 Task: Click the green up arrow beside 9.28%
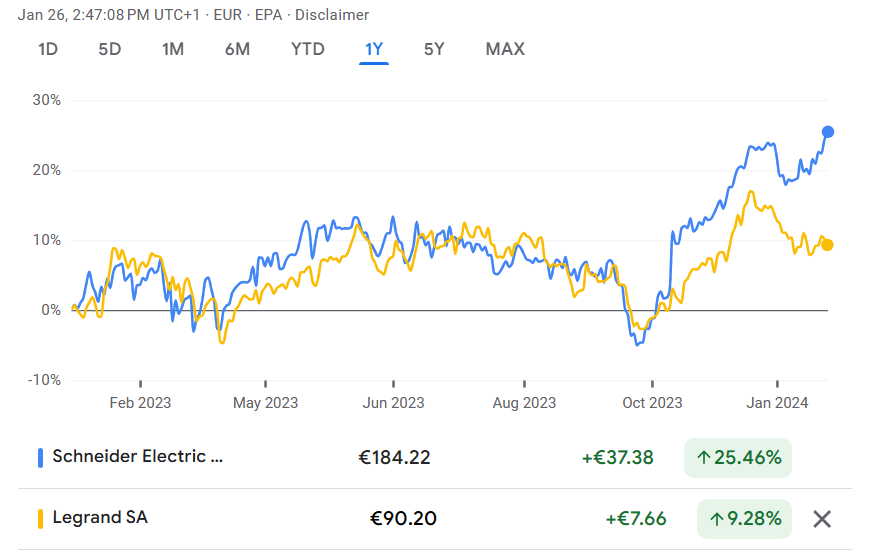tap(716, 519)
